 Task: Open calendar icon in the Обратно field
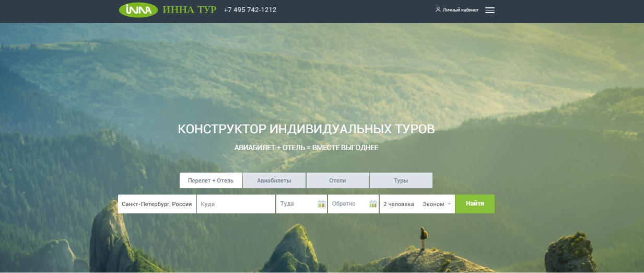tap(373, 204)
